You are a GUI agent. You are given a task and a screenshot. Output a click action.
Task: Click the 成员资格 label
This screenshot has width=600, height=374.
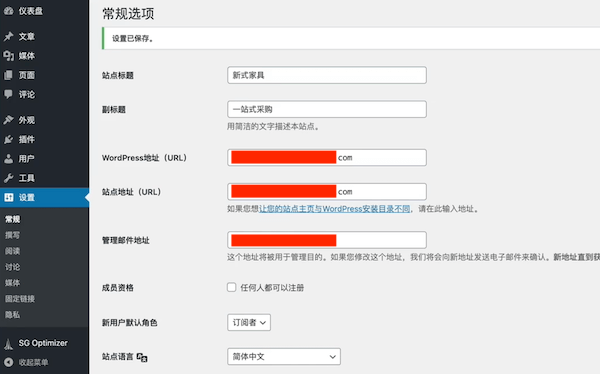118,287
